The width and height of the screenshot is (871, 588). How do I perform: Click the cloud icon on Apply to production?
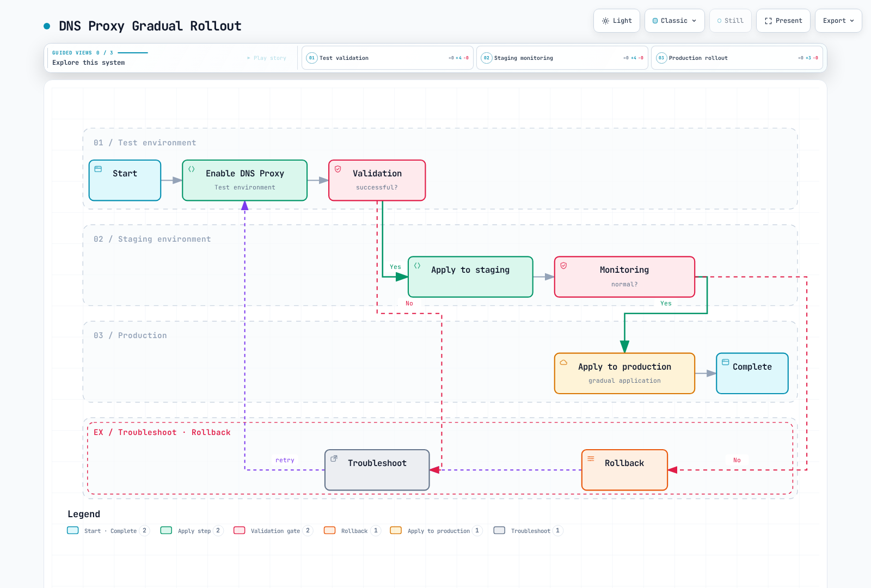click(564, 363)
